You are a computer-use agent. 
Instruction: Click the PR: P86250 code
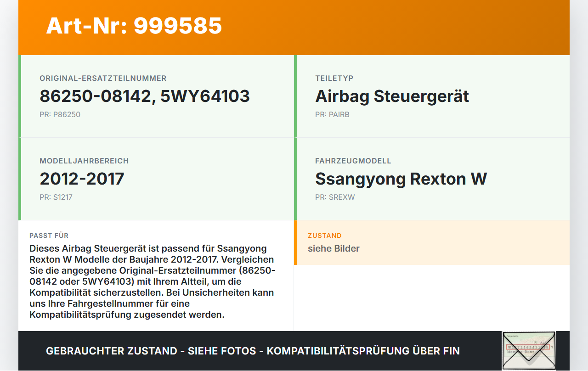60,115
